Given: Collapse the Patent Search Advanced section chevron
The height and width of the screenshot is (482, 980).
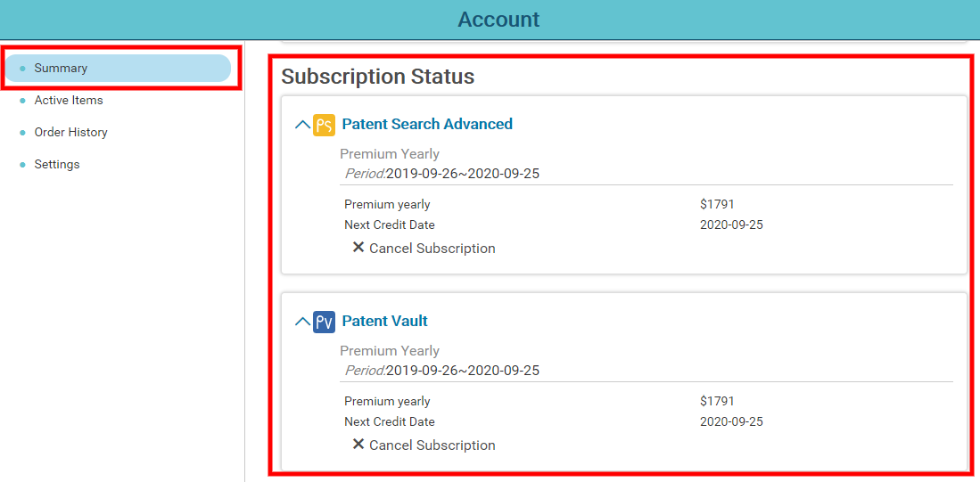Looking at the screenshot, I should tap(302, 124).
